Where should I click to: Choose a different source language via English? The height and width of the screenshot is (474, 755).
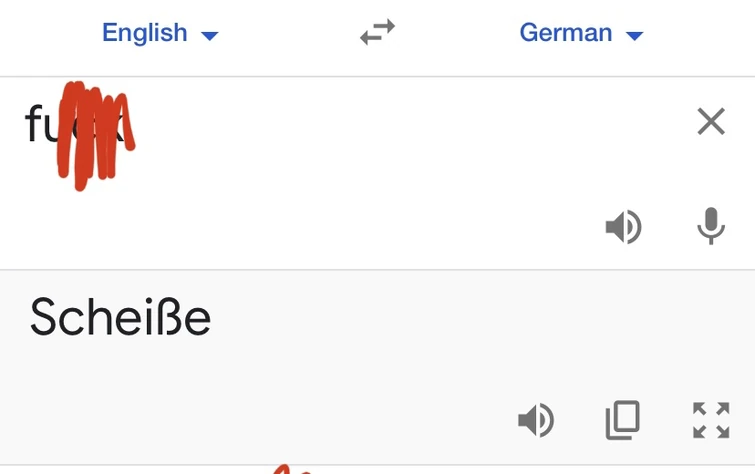(x=144, y=33)
